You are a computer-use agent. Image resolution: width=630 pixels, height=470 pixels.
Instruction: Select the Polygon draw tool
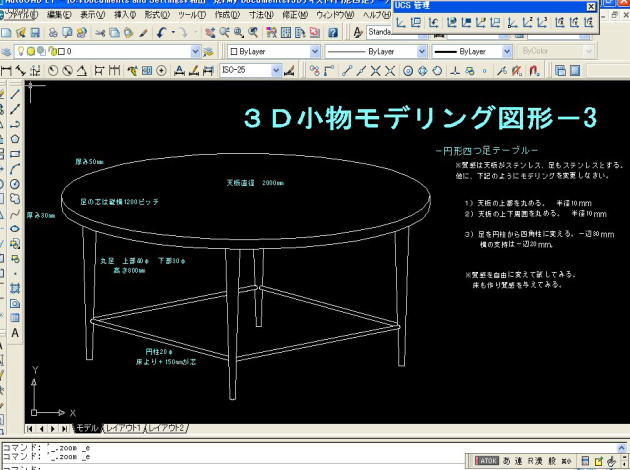(15, 139)
